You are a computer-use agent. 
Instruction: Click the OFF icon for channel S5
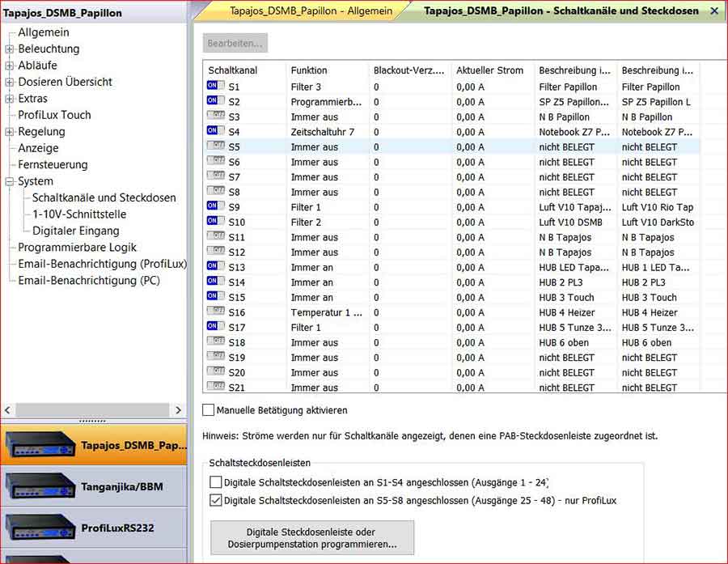point(215,146)
